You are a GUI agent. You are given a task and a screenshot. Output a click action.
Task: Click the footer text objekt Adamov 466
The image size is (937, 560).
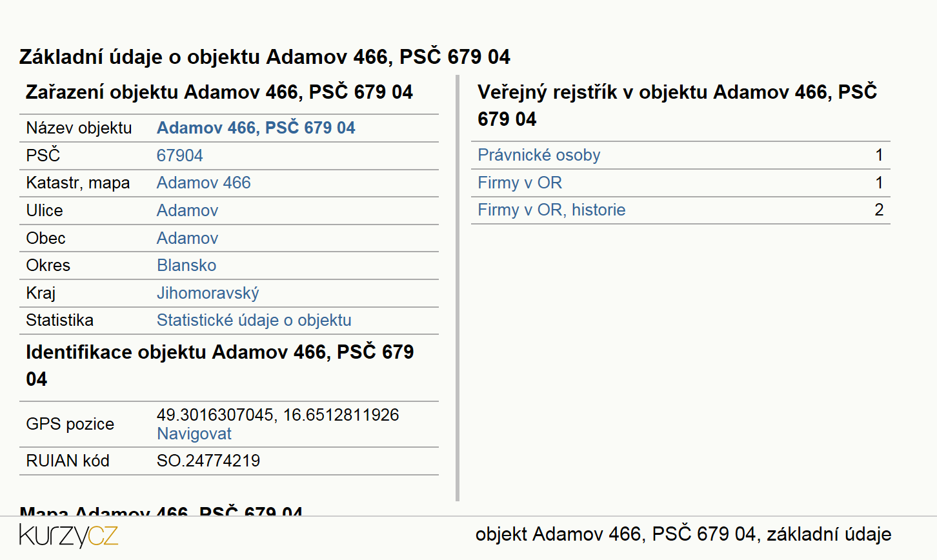[x=683, y=534]
